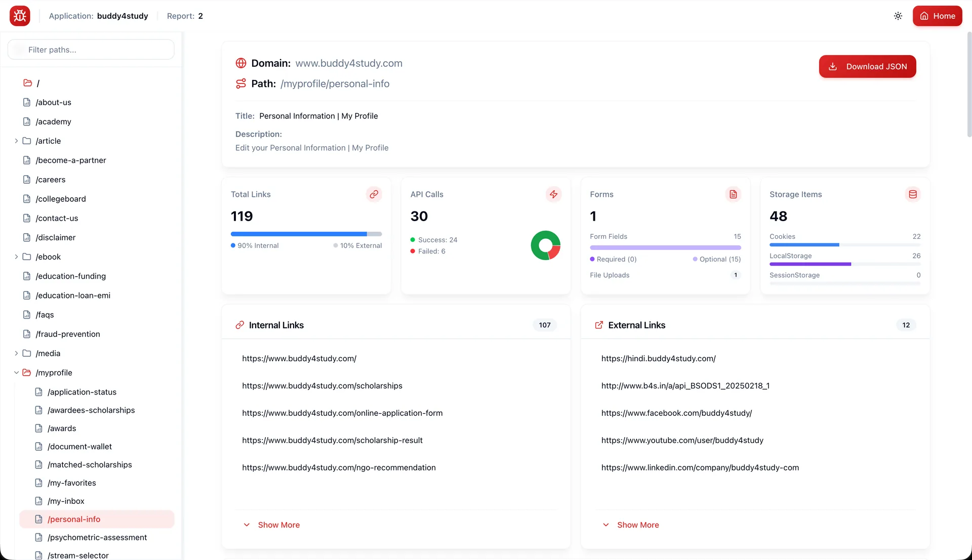
Task: Click the API Calls lightning icon
Action: 554,194
